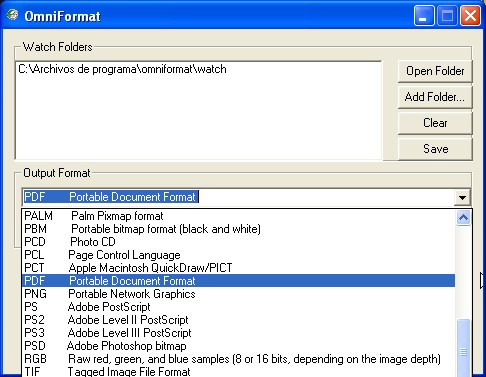Choose PBM Portable bitmap format
486x377 pixels.
[x=238, y=229]
